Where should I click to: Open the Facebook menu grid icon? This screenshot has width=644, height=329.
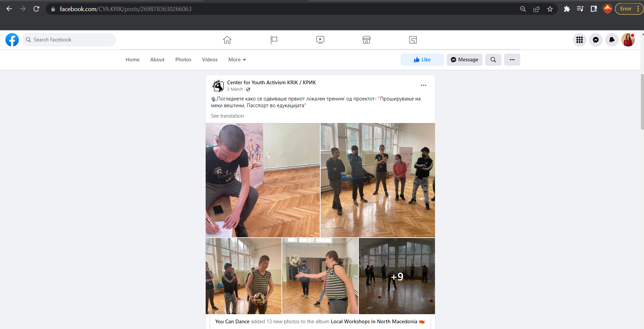pos(580,40)
